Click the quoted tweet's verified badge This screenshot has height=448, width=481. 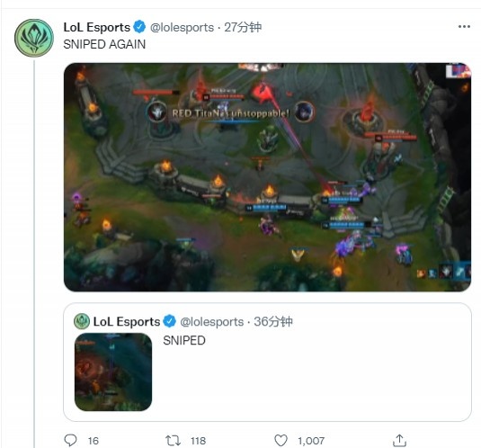[169, 321]
